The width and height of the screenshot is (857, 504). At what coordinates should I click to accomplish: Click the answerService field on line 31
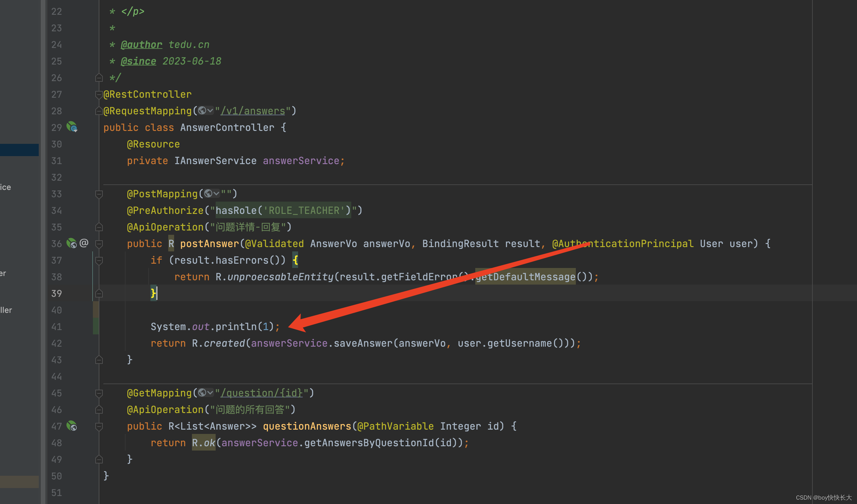coord(301,161)
